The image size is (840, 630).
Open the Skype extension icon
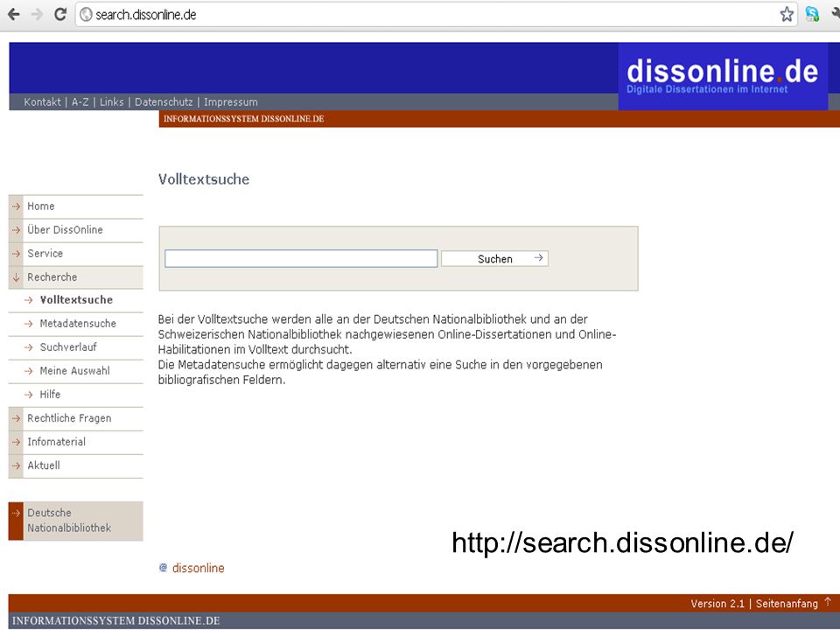pos(812,15)
